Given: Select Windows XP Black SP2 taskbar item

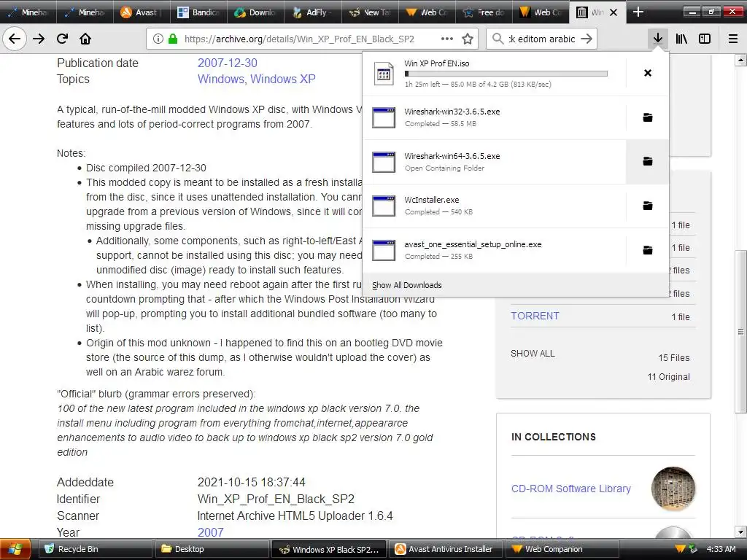Looking at the screenshot, I should pyautogui.click(x=329, y=549).
